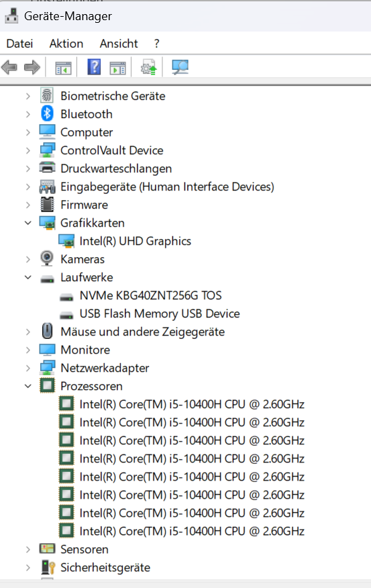
Task: Open the Ansicht menu
Action: 119,44
